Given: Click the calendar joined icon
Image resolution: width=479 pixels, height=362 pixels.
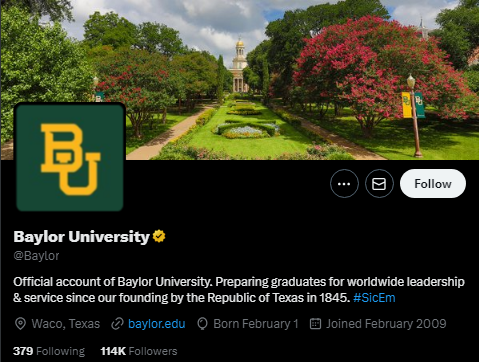Looking at the screenshot, I should coord(315,324).
